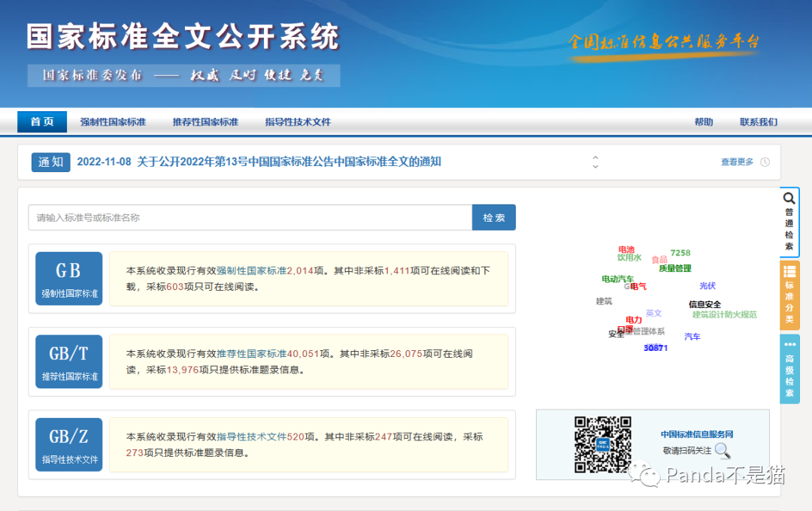This screenshot has width=812, height=511.
Task: Click the 饮用水 tag in word cloud
Action: pyautogui.click(x=629, y=258)
